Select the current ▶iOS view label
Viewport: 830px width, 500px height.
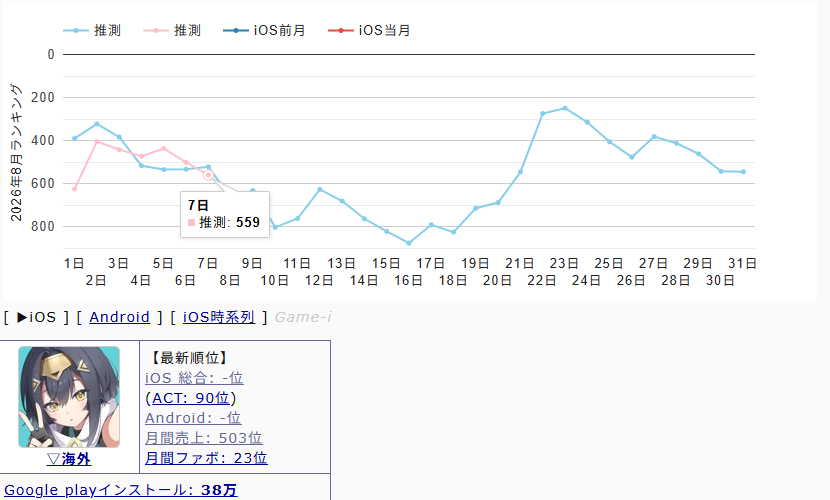pyautogui.click(x=36, y=317)
